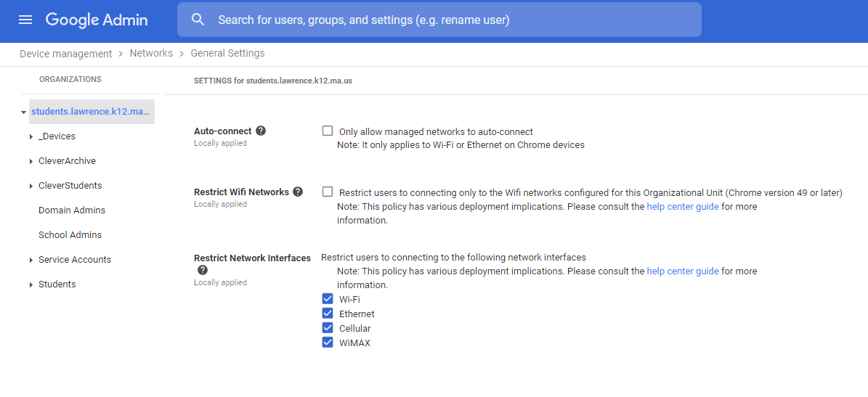
Task: Uncheck the Wi-Fi interface checkbox
Action: tap(328, 299)
